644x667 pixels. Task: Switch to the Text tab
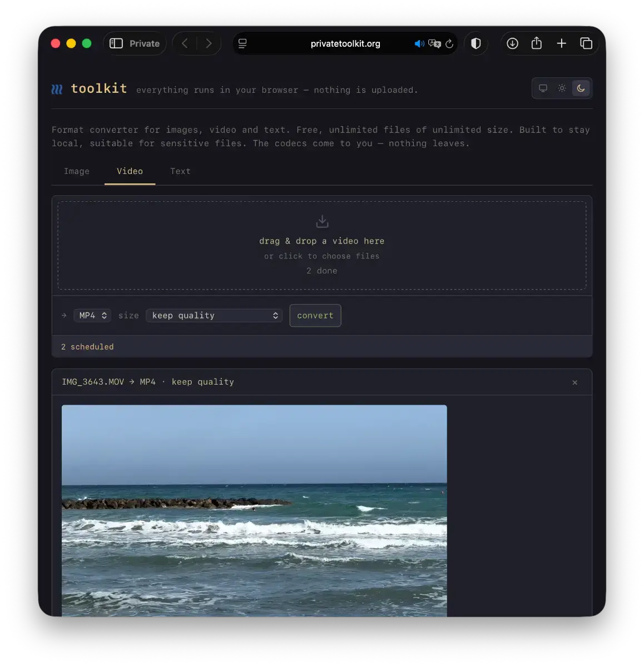click(180, 171)
